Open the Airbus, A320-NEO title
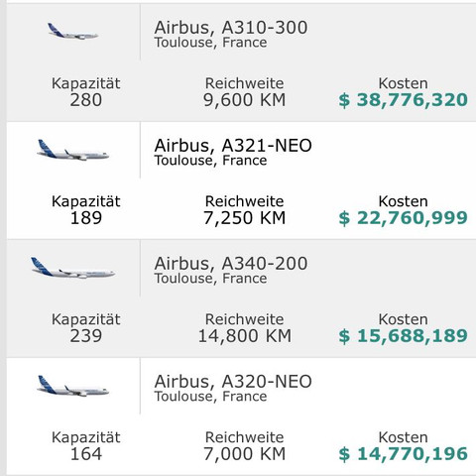 pos(233,382)
